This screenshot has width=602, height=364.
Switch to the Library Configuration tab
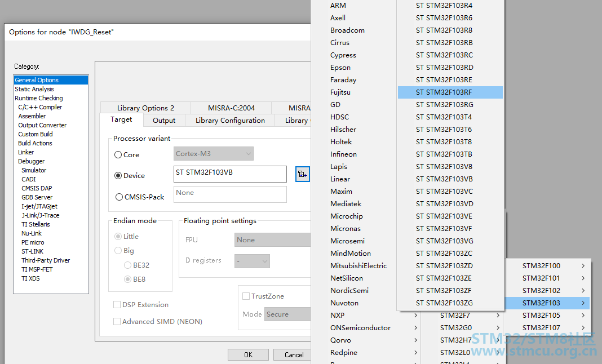230,121
